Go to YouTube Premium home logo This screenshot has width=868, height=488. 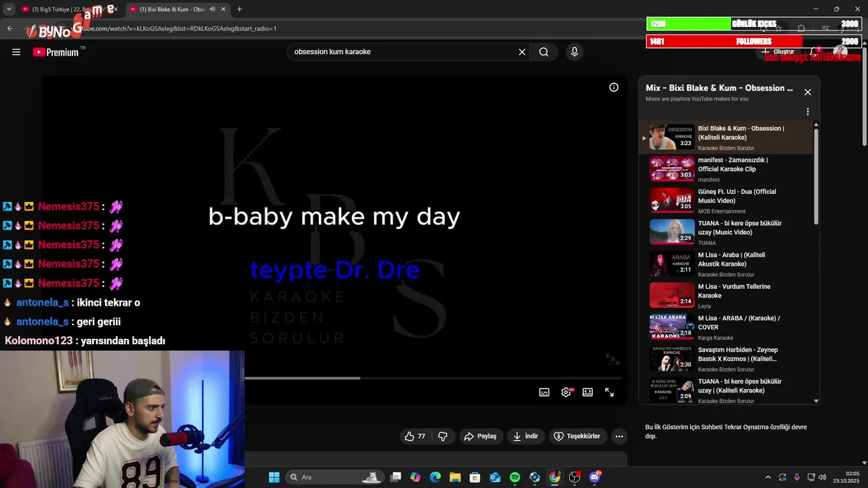pyautogui.click(x=56, y=52)
